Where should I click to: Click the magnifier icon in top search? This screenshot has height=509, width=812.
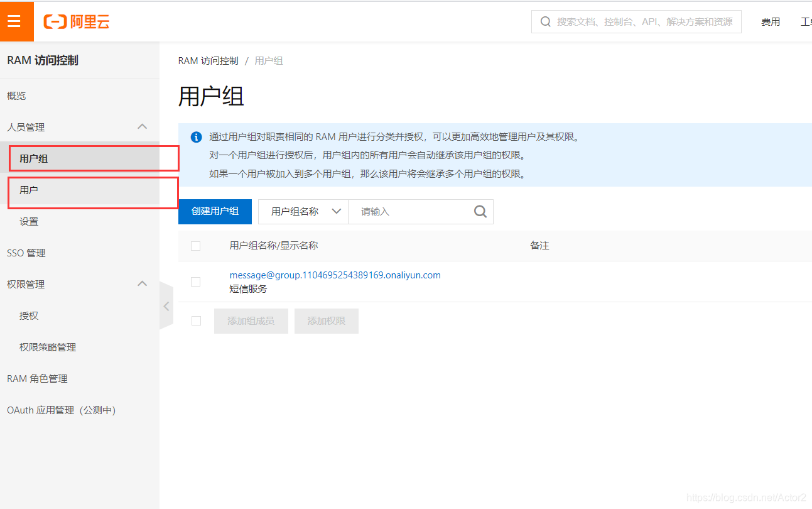click(545, 21)
